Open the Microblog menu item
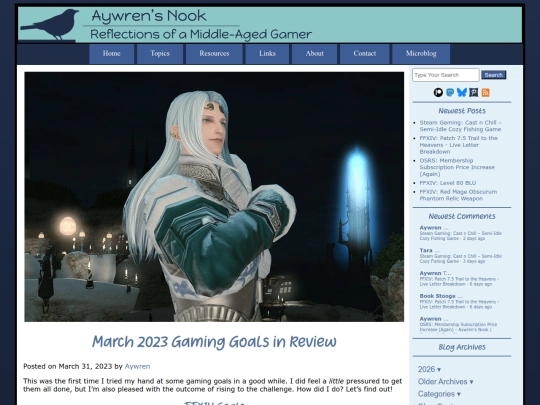The height and width of the screenshot is (405, 540). tap(421, 54)
